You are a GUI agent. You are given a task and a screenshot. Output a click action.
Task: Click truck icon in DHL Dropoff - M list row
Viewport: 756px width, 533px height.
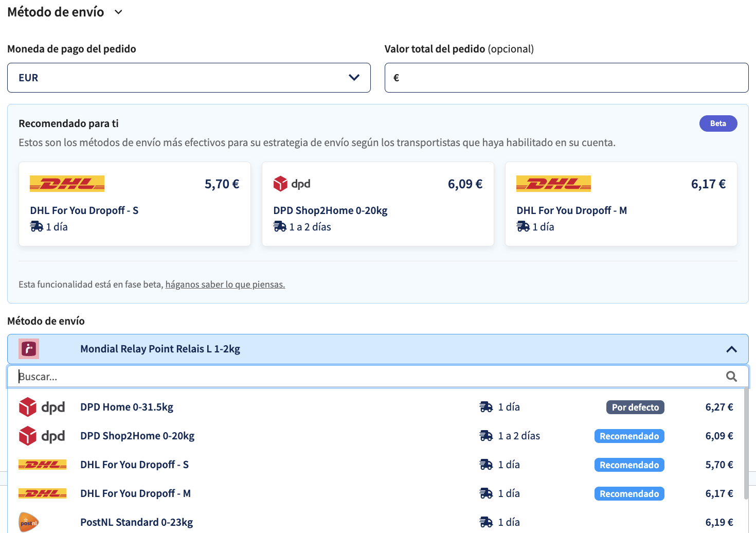click(x=486, y=493)
